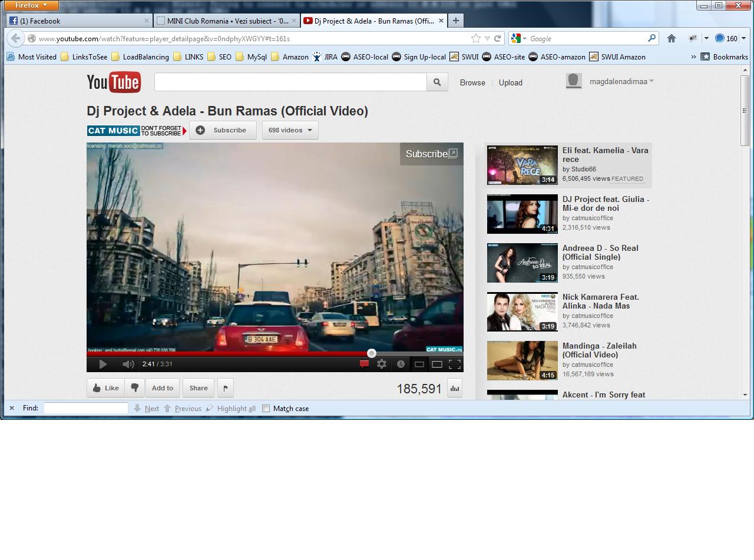Click the video progress bar scrubber

point(372,353)
